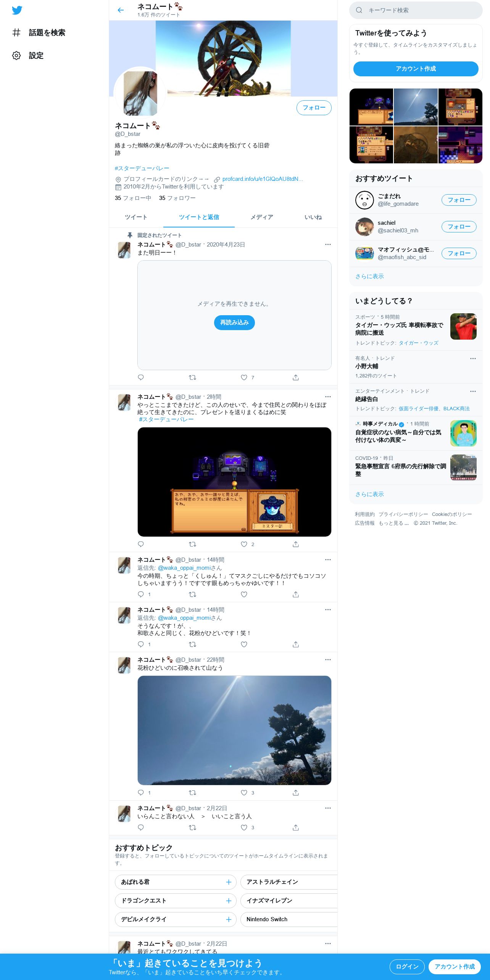The height and width of the screenshot is (980, 490).
Task: Share the 2時間 Stardew Valley tweet
Action: [296, 544]
